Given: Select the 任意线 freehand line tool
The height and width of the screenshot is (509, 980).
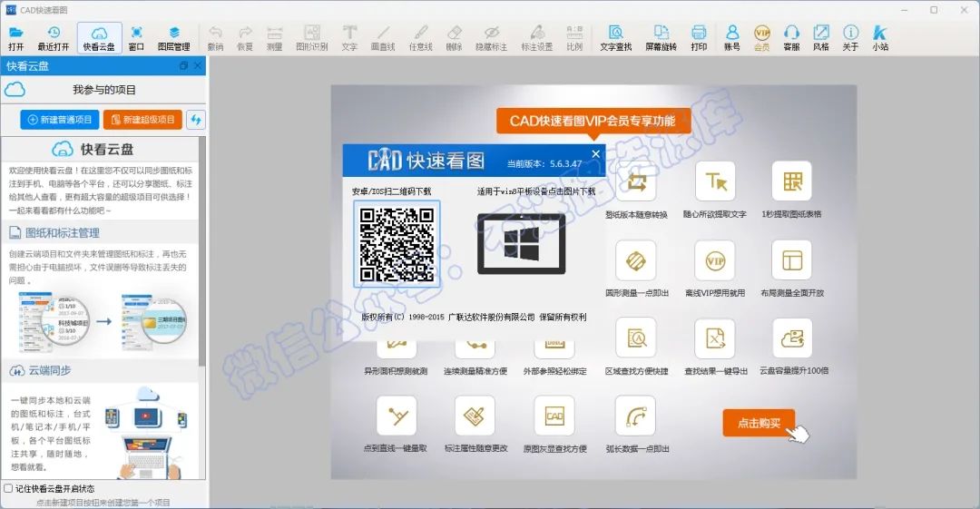Looking at the screenshot, I should (x=421, y=38).
